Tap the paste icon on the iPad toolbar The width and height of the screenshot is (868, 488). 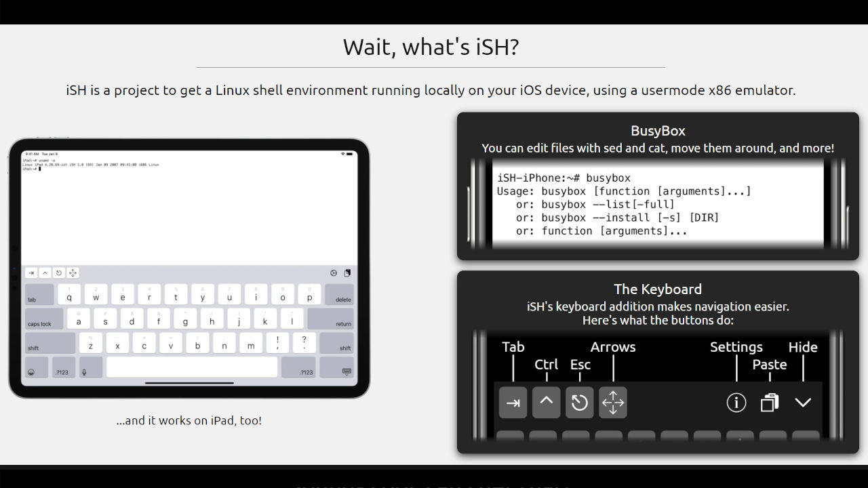coord(347,273)
